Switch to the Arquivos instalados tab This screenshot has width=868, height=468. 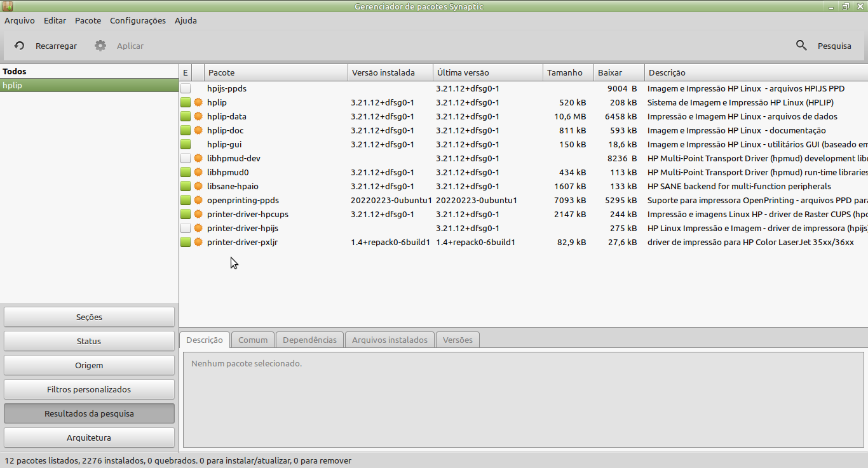(x=390, y=340)
